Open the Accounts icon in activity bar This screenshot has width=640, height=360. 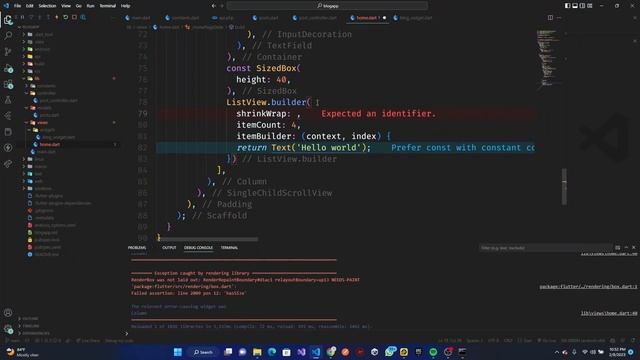(8, 313)
